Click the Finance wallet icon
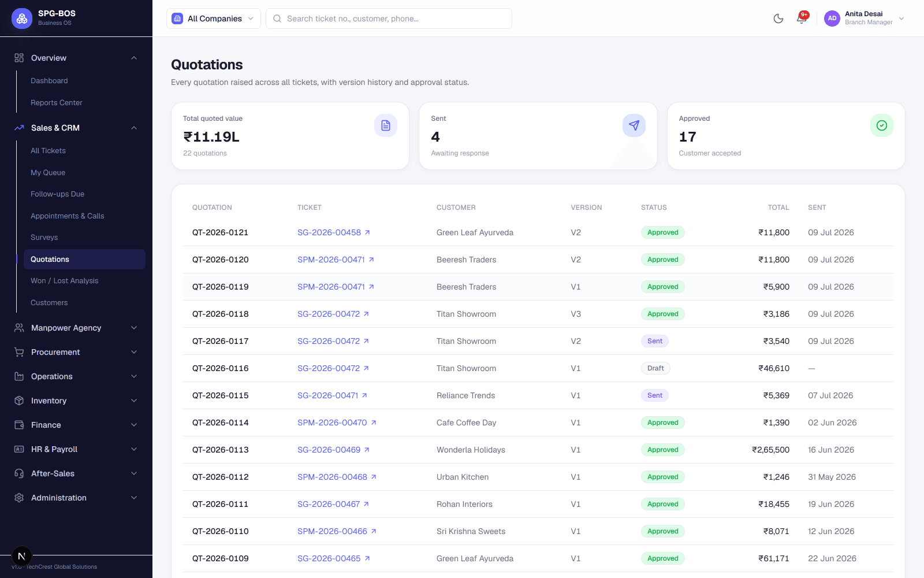 click(x=19, y=425)
